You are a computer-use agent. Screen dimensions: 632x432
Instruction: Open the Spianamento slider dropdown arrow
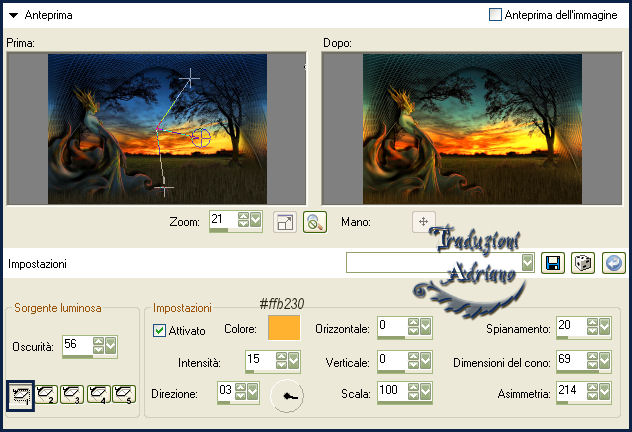[605, 326]
